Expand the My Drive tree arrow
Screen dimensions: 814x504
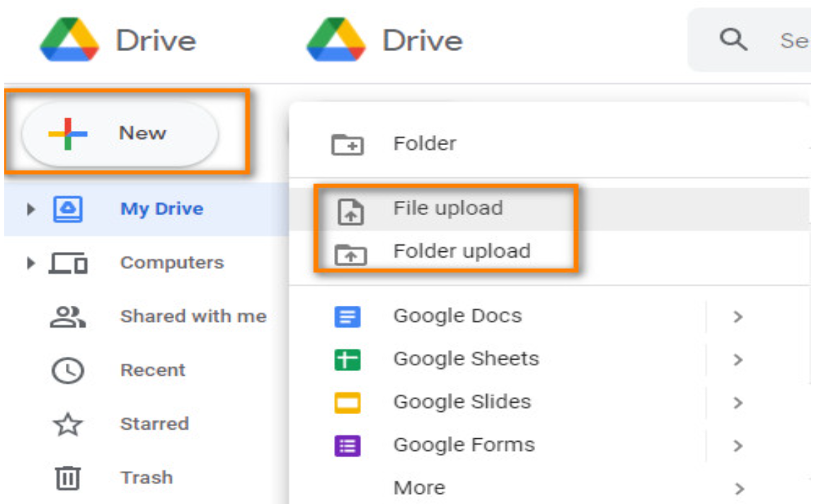30,210
